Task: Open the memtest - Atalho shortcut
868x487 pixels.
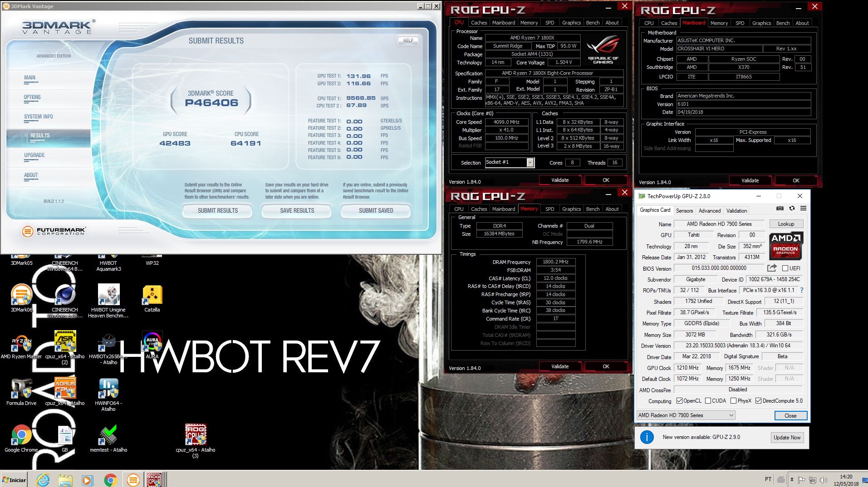Action: [x=108, y=438]
